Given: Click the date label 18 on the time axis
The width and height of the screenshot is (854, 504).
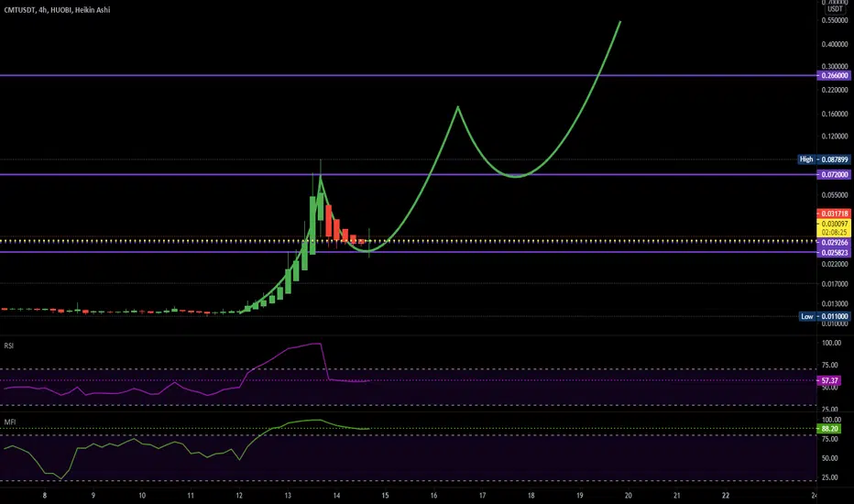Looking at the screenshot, I should coord(531,495).
